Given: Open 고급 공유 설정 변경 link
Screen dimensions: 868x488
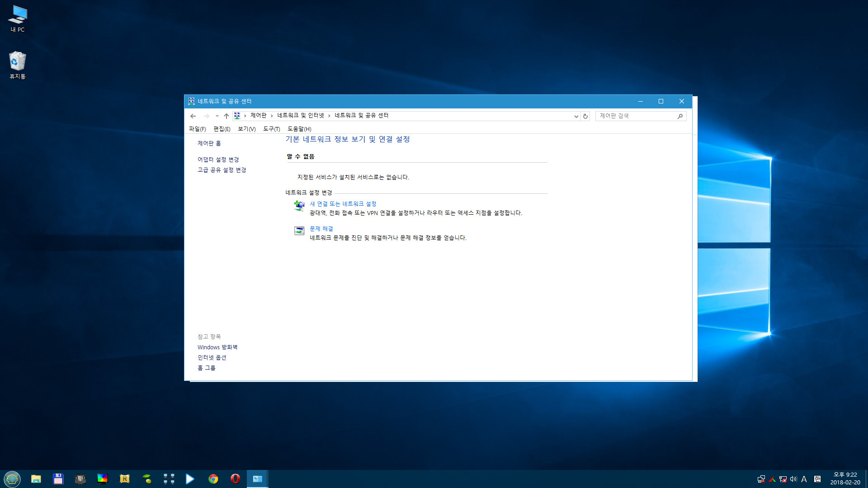Looking at the screenshot, I should point(222,170).
